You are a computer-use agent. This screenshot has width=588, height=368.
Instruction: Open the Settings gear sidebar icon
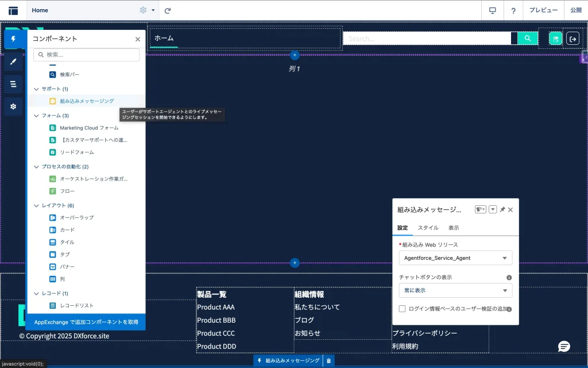tap(13, 106)
